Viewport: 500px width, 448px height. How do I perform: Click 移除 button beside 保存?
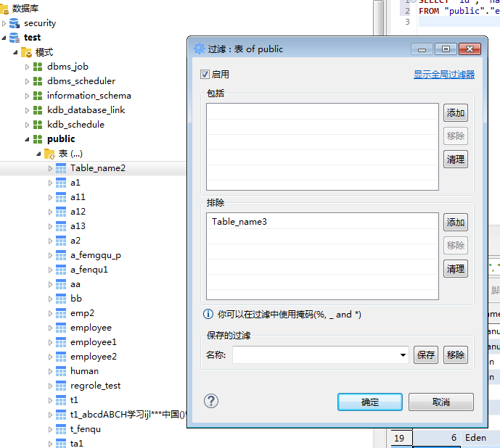point(455,355)
